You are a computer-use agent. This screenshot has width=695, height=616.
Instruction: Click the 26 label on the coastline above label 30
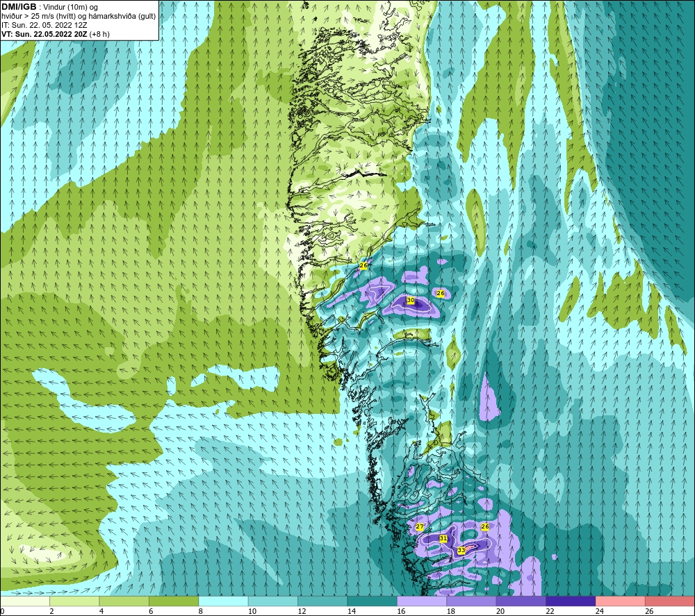click(363, 265)
